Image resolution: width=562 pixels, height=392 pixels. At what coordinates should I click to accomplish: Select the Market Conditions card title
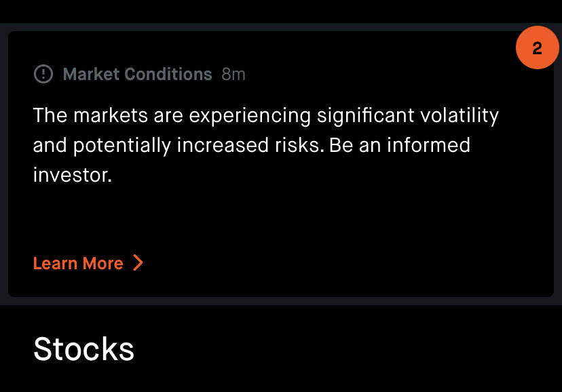[138, 74]
